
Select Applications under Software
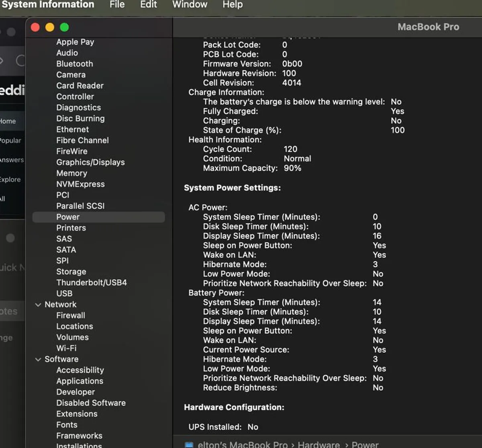[x=80, y=381]
